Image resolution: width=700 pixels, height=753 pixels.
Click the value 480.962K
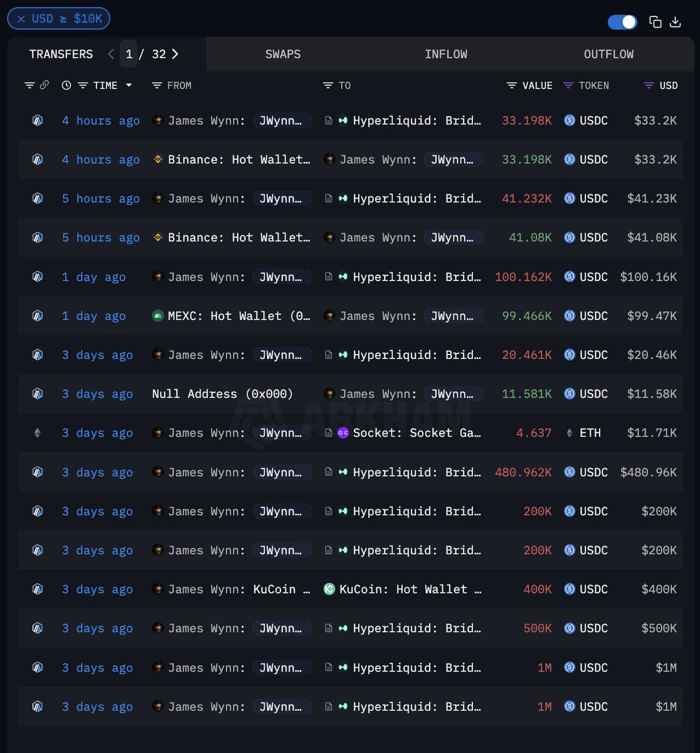(524, 473)
